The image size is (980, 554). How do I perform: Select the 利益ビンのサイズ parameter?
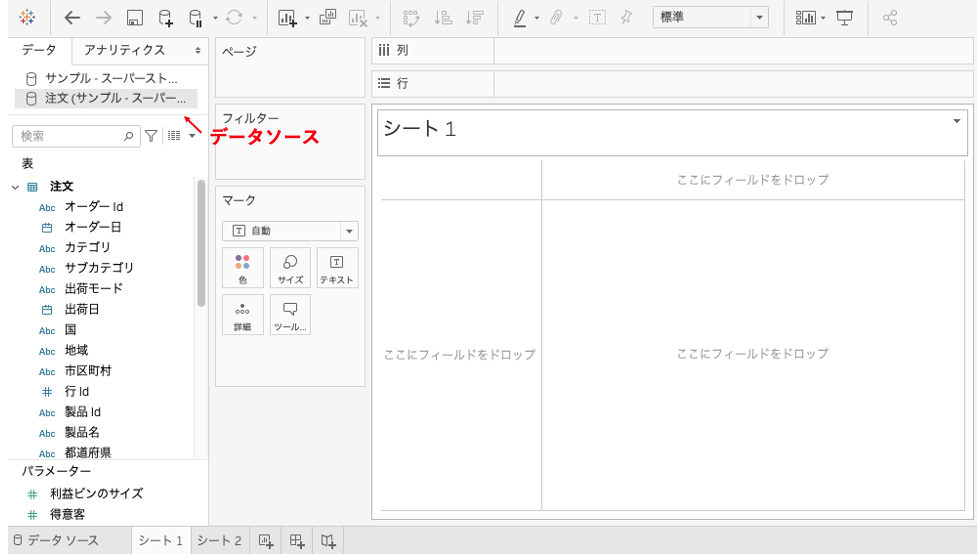coord(96,493)
